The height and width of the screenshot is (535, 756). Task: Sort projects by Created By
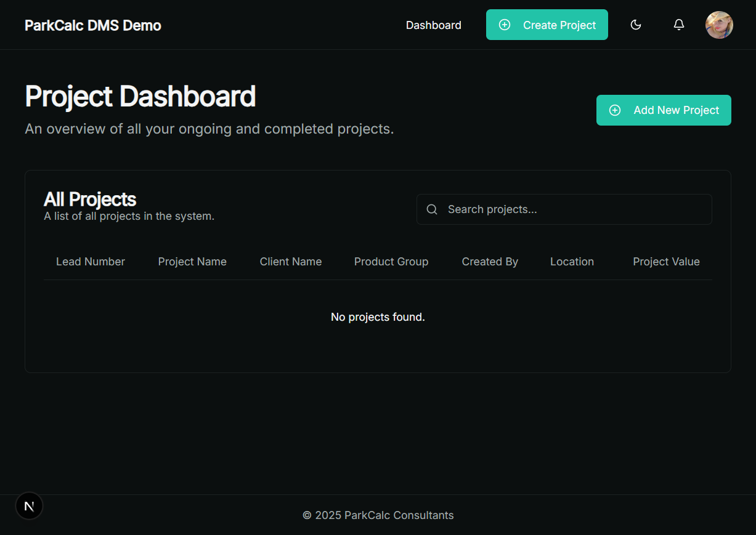point(489,262)
